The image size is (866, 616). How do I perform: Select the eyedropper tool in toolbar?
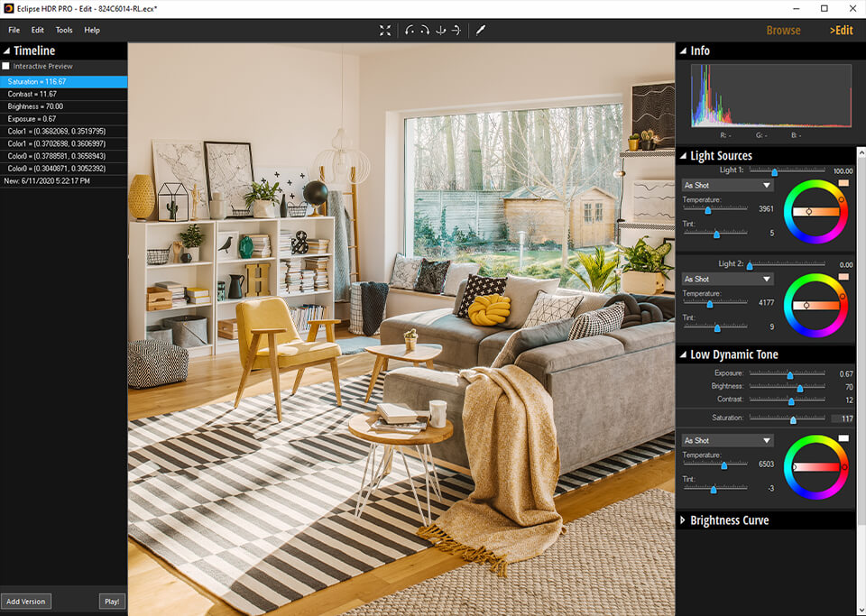coord(481,31)
